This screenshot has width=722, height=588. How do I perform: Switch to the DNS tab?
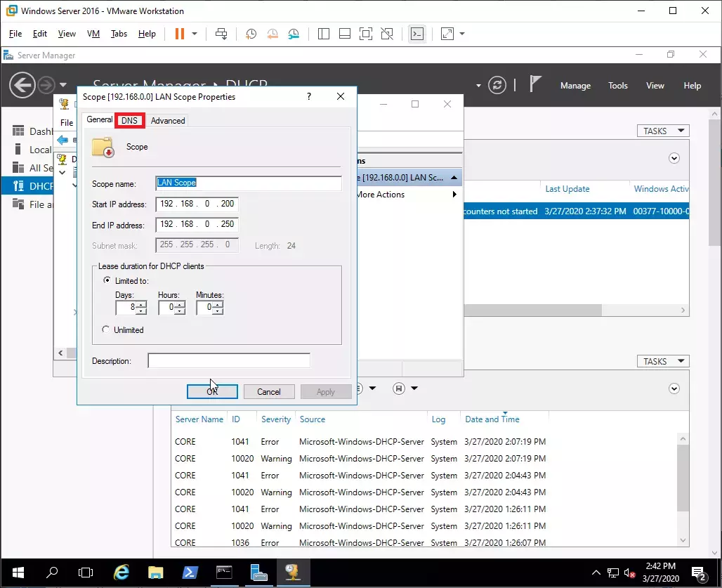pos(129,121)
